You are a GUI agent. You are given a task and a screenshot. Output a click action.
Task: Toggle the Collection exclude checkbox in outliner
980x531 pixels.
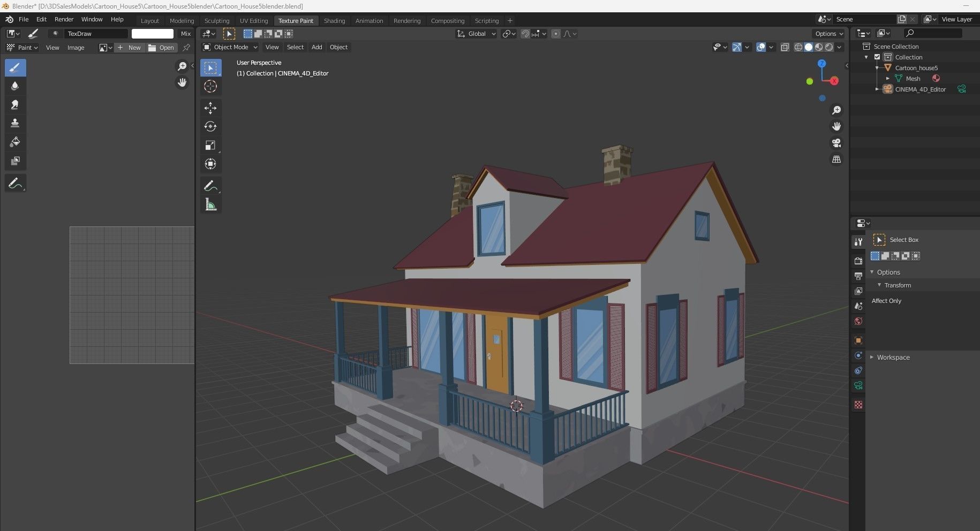877,57
